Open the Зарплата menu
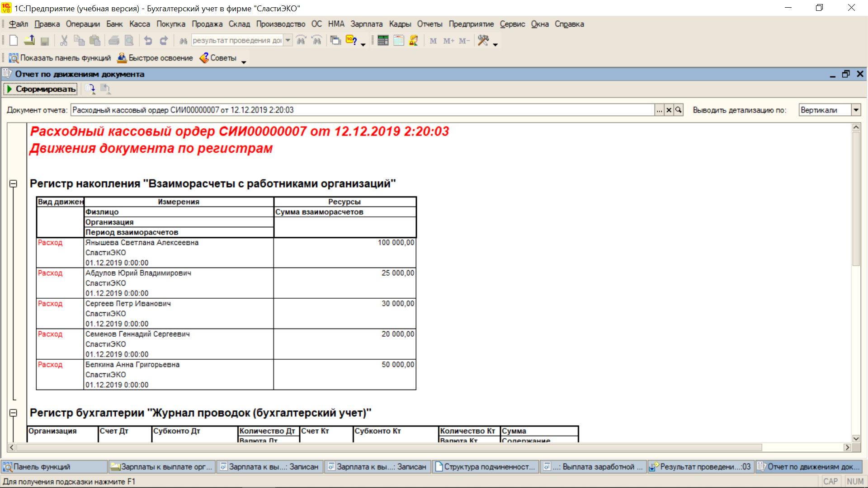The image size is (868, 488). click(366, 24)
